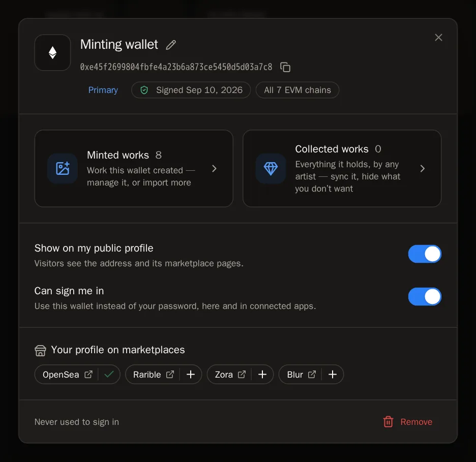Viewport: 476px width, 462px height.
Task: Add Rarible profile with plus icon
Action: coord(191,375)
